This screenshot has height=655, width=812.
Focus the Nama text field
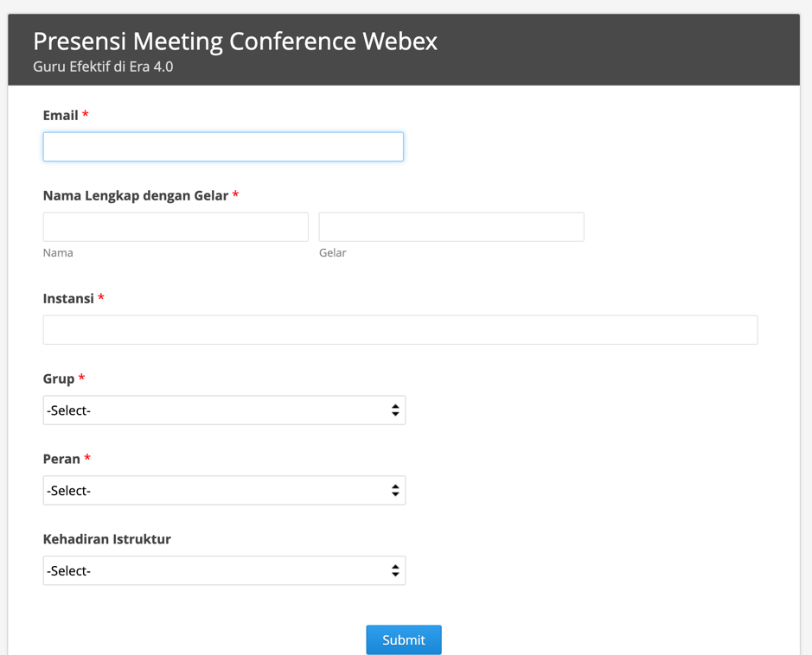176,227
